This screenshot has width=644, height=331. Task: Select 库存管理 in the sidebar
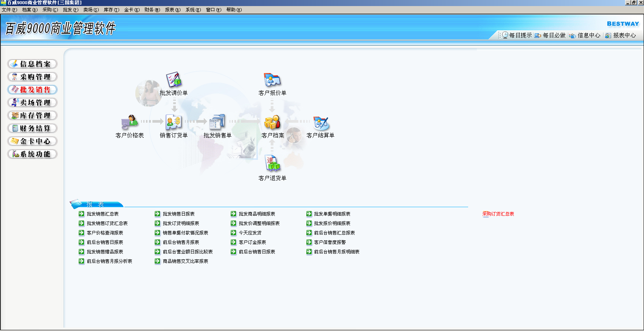[33, 116]
